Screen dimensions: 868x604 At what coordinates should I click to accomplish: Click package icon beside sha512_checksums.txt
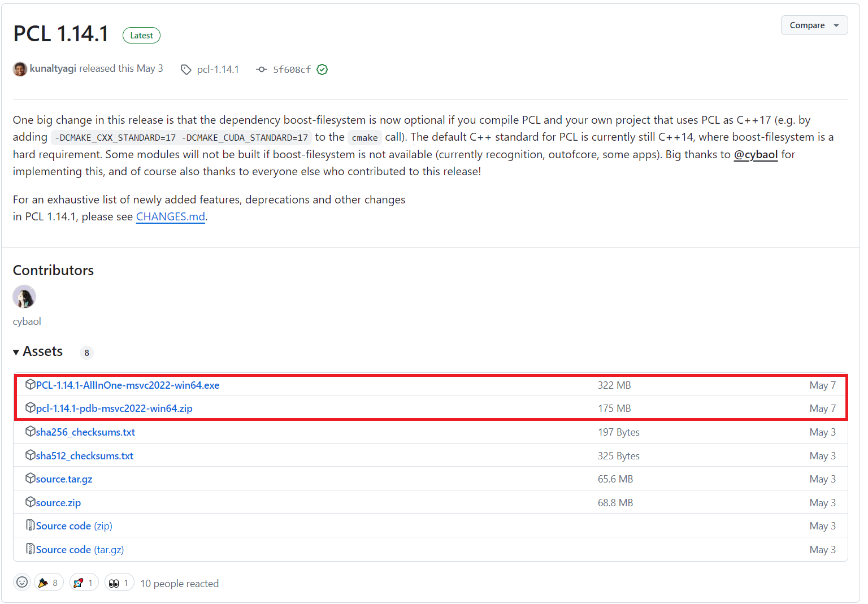pos(31,455)
